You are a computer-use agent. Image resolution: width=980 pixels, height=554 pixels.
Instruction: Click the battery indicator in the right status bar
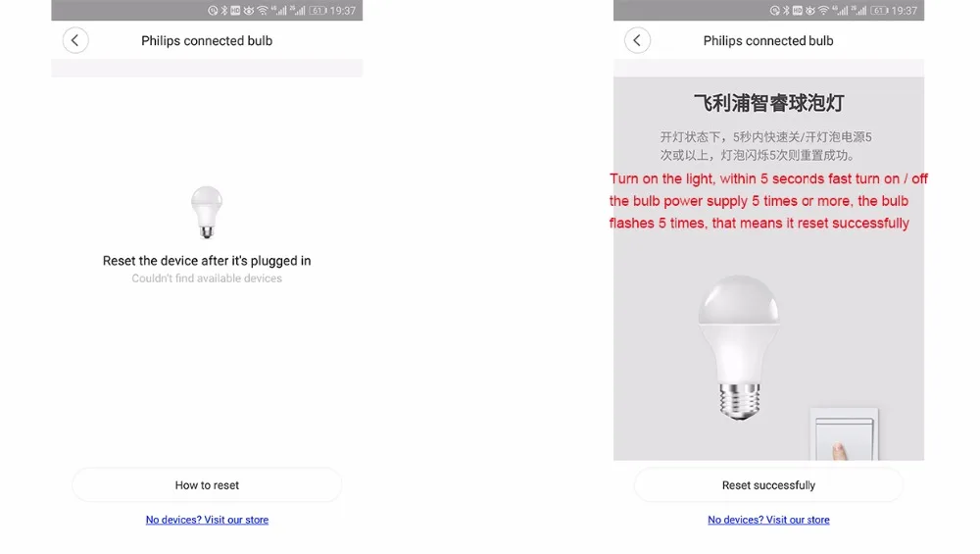tap(880, 11)
